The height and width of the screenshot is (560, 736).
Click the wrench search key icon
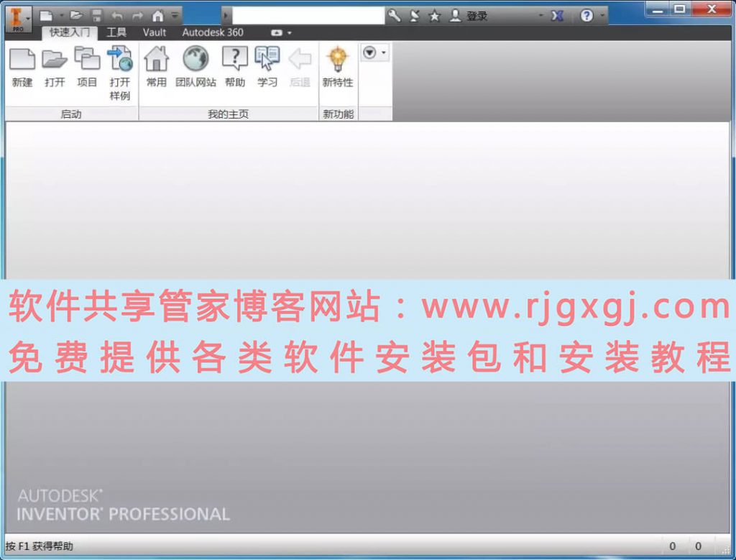[395, 16]
